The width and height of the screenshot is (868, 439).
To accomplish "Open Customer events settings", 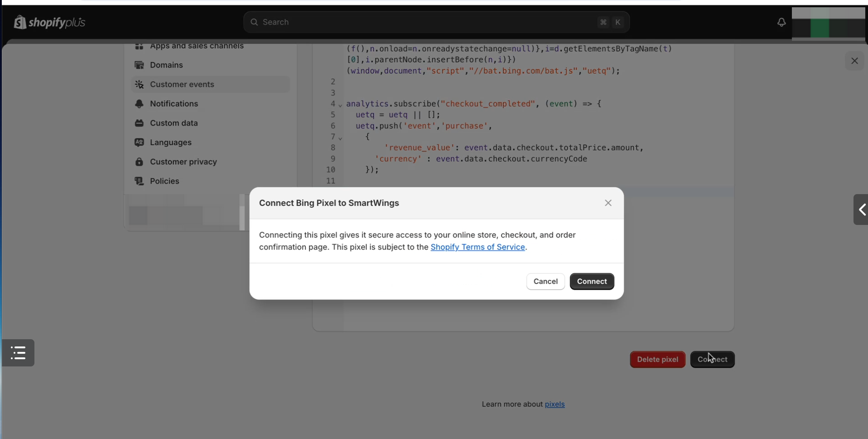I will [210, 84].
